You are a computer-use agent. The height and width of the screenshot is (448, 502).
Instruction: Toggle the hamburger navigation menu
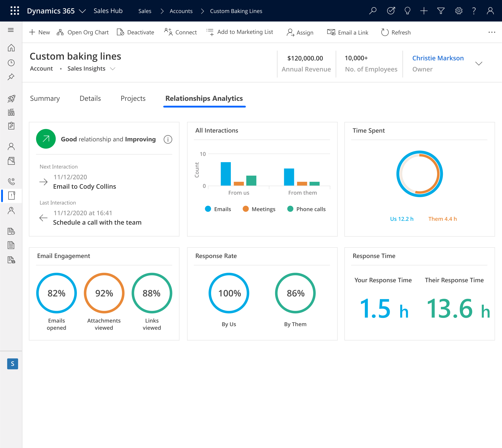point(11,30)
